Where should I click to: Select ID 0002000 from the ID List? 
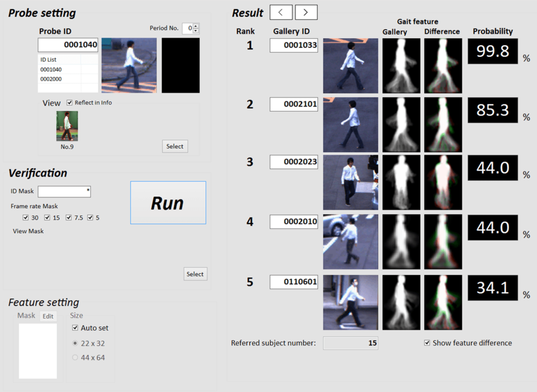51,79
